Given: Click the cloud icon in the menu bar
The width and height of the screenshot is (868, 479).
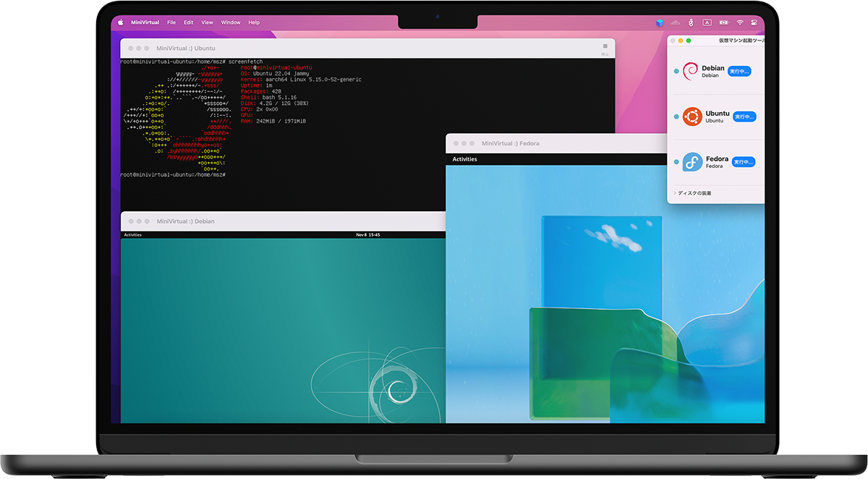Looking at the screenshot, I should coord(676,22).
